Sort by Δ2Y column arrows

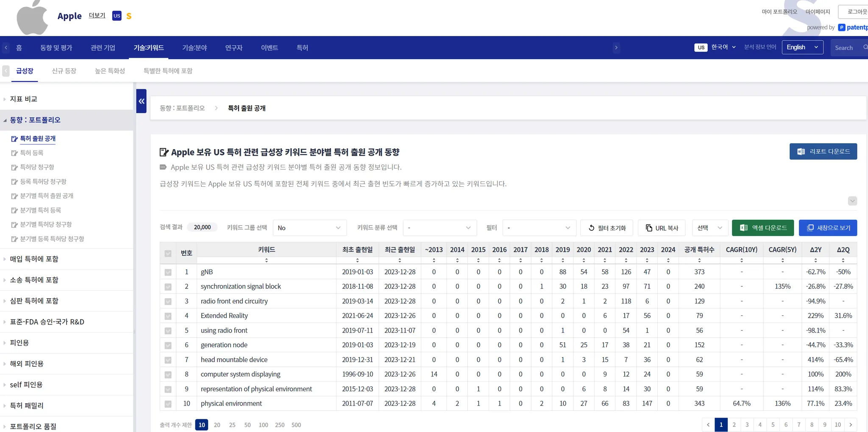[x=815, y=260]
